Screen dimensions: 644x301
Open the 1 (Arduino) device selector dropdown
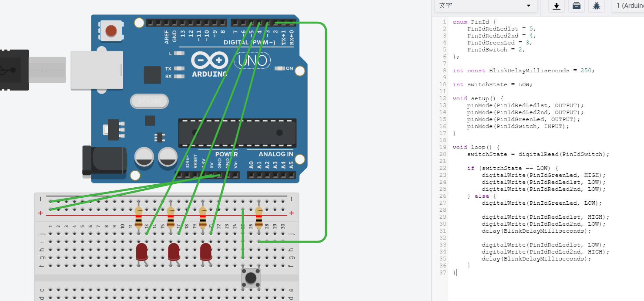click(x=630, y=6)
